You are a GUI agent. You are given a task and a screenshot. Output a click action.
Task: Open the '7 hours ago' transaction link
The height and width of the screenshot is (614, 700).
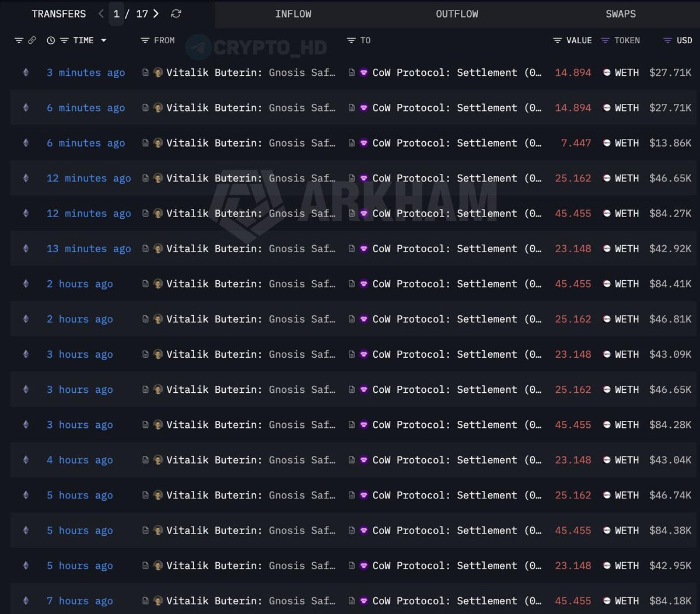tap(80, 601)
